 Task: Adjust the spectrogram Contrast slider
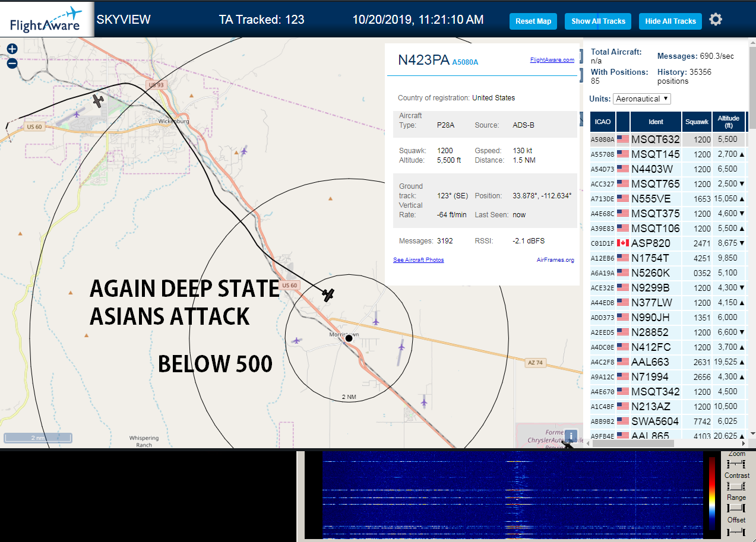736,486
